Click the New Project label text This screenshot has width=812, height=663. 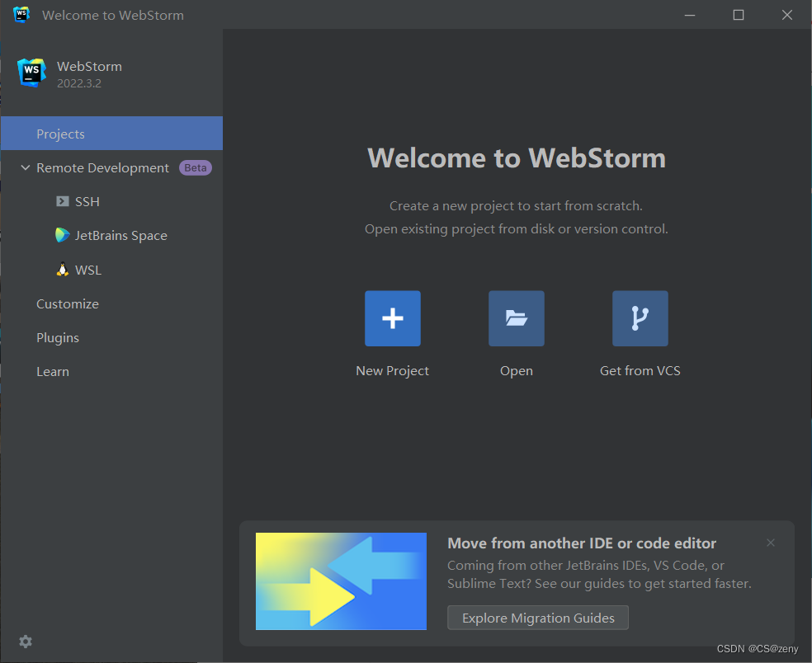(x=392, y=370)
